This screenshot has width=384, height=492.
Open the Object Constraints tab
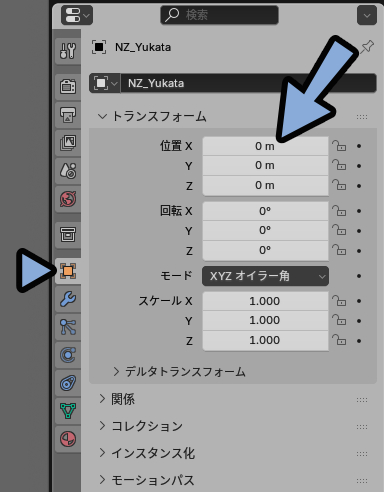(68, 383)
